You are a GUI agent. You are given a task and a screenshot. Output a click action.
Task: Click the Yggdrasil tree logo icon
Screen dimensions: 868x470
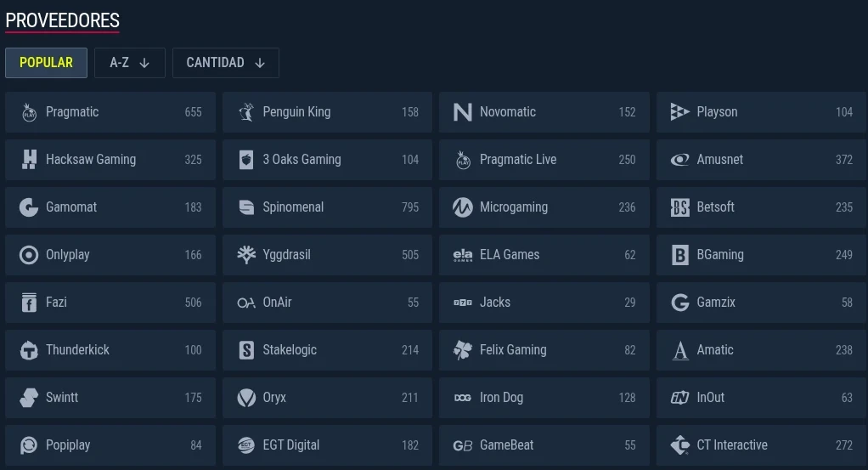246,255
